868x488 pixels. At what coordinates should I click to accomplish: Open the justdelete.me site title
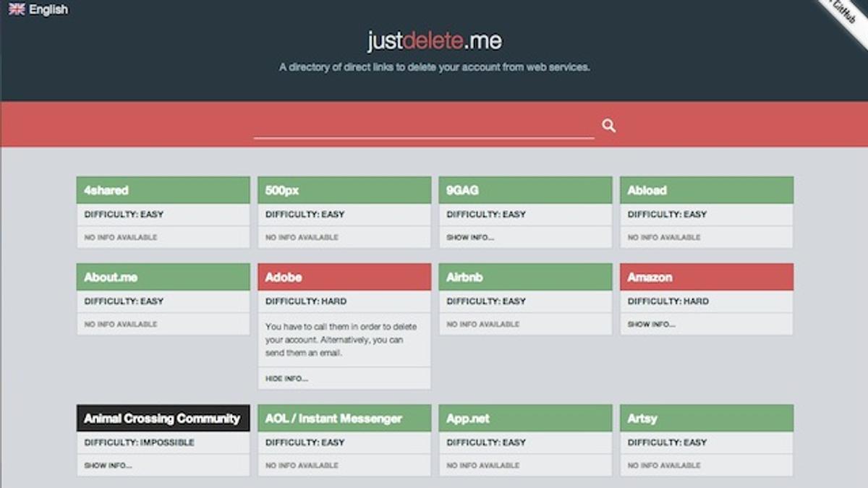(434, 41)
